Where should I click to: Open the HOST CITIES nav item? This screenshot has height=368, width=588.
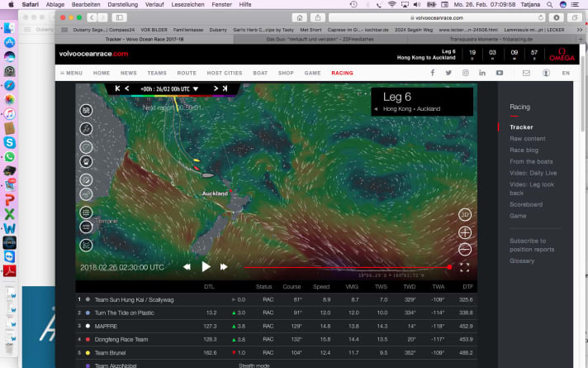225,73
